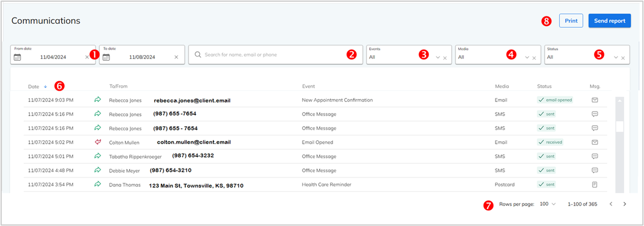
Task: Expand the Status filter dropdown
Action: tap(616, 57)
